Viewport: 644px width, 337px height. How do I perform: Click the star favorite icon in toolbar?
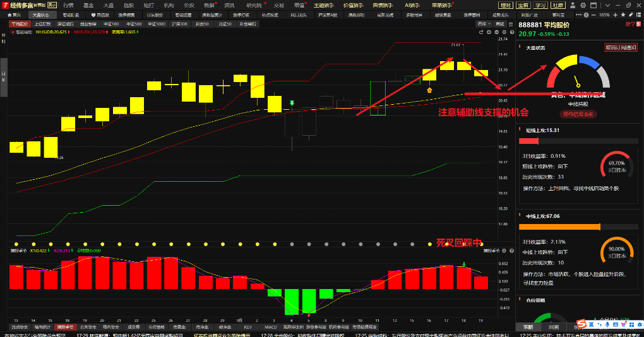(623, 15)
